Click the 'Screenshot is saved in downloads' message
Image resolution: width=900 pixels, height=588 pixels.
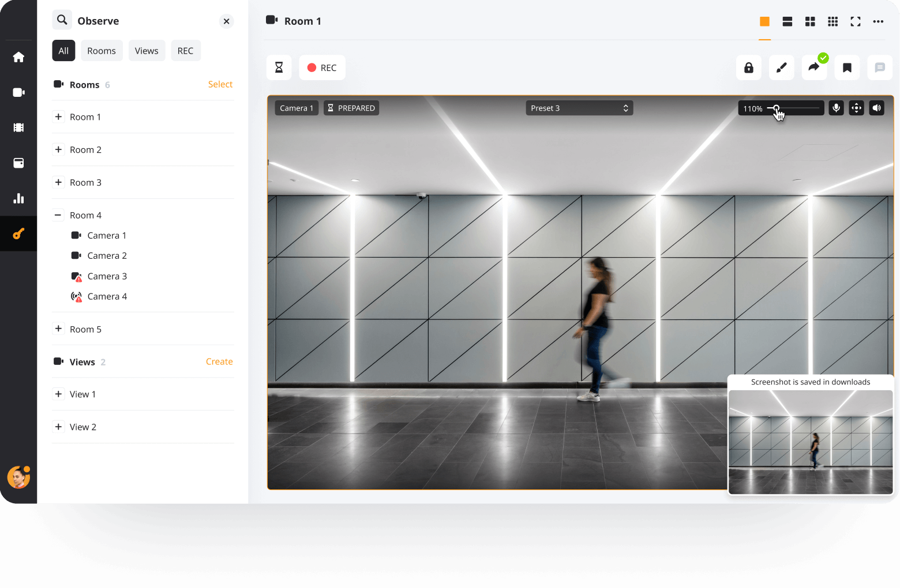click(x=811, y=382)
